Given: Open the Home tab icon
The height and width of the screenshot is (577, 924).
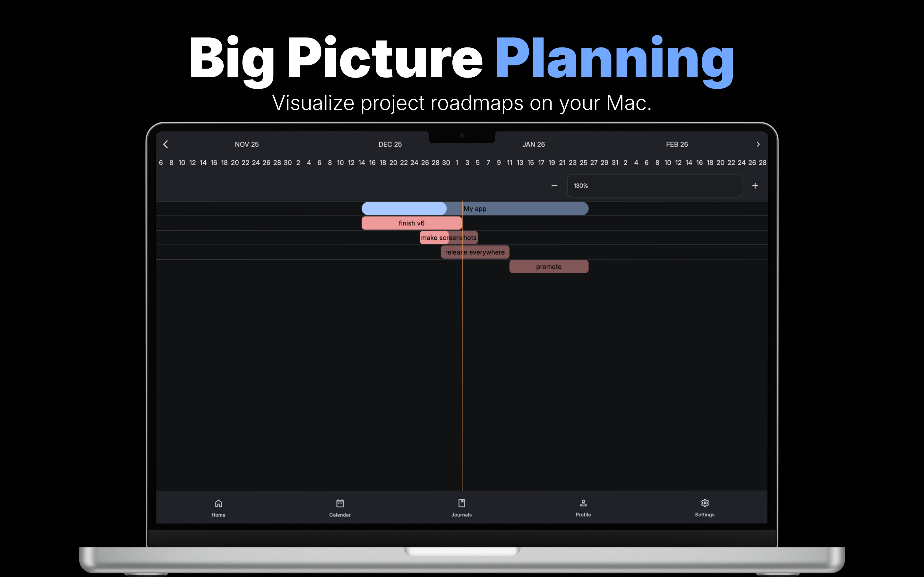Looking at the screenshot, I should tap(218, 503).
